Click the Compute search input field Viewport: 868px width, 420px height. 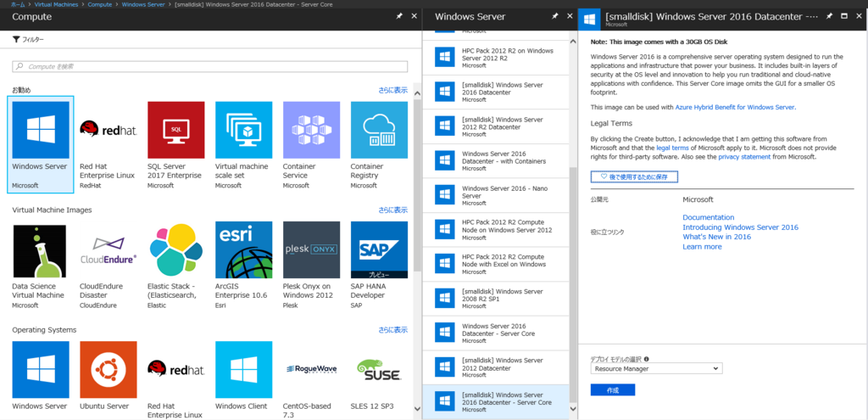coord(210,66)
